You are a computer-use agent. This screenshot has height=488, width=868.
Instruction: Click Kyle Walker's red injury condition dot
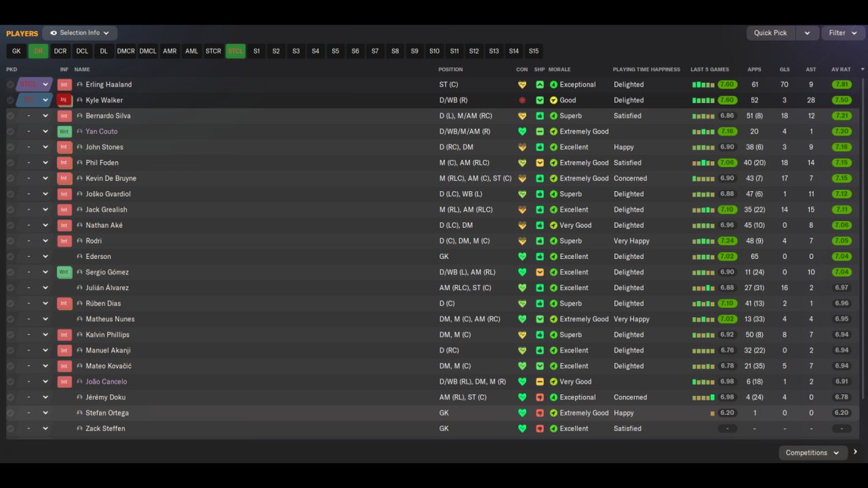tap(522, 100)
